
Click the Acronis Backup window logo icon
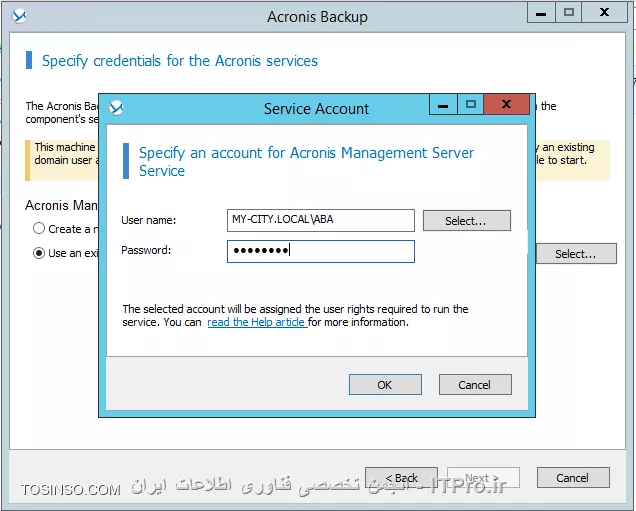tap(19, 16)
